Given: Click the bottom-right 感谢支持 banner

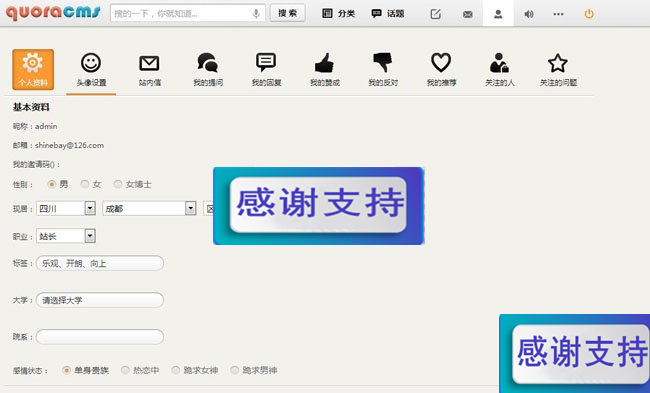Looking at the screenshot, I should tap(575, 353).
